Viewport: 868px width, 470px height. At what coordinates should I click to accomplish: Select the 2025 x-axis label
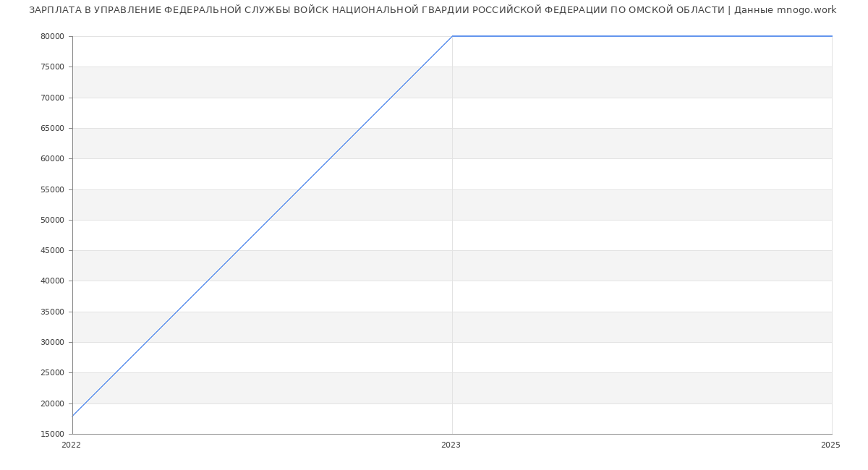point(830,445)
